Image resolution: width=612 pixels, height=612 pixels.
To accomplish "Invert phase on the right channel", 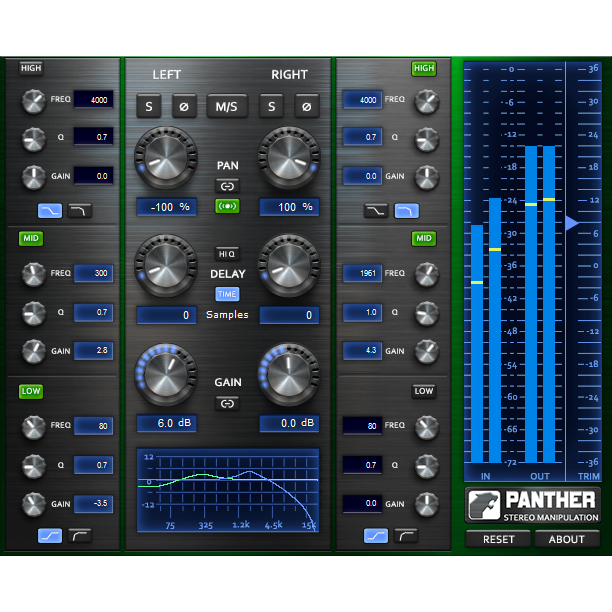I will (306, 106).
